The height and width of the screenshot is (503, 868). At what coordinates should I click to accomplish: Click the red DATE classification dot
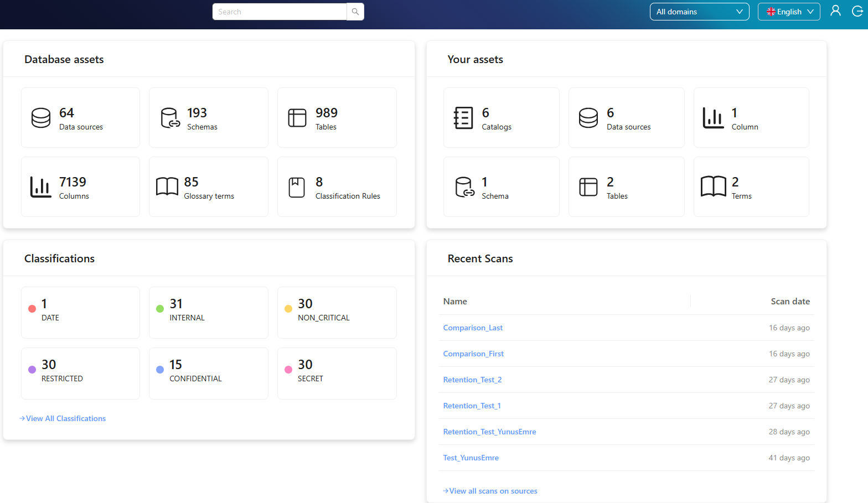32,309
